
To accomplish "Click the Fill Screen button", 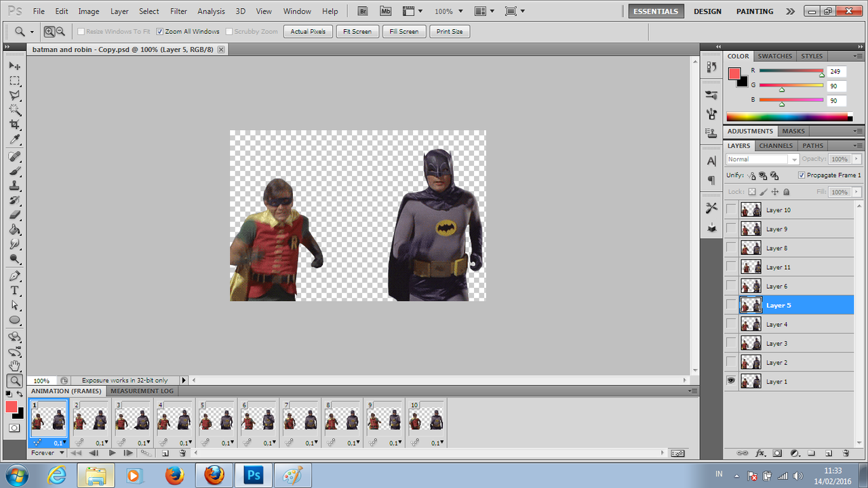I will pyautogui.click(x=404, y=31).
